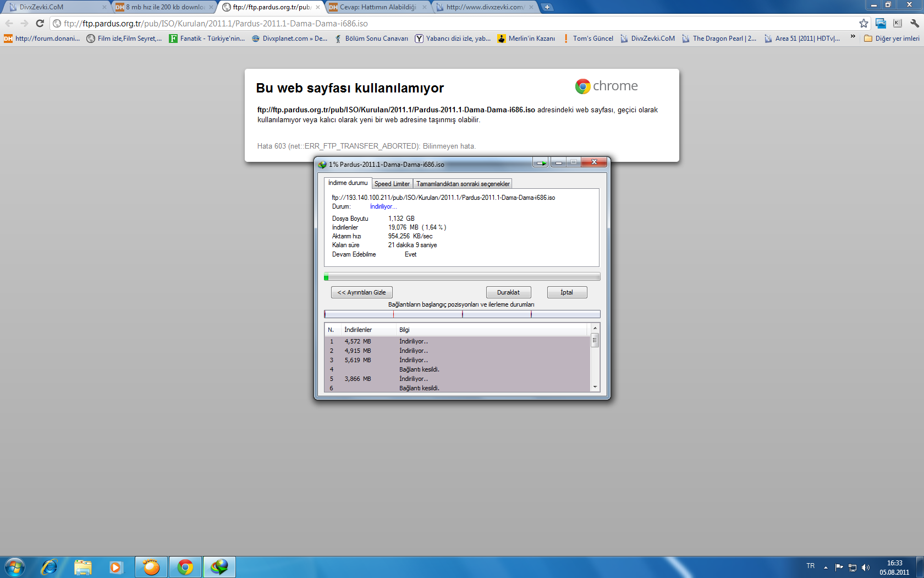Close the 'Cevap: Hattımın Alabildiği' tab
The width and height of the screenshot is (924, 578).
coord(424,7)
